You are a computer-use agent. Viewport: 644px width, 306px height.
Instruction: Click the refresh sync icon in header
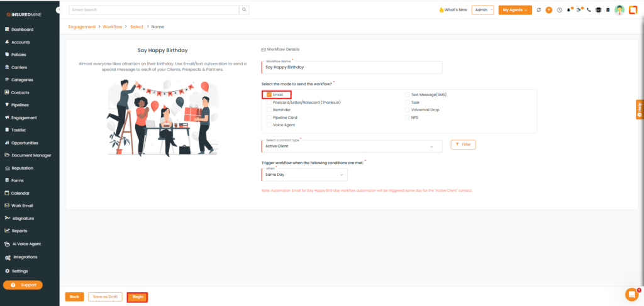(x=540, y=10)
